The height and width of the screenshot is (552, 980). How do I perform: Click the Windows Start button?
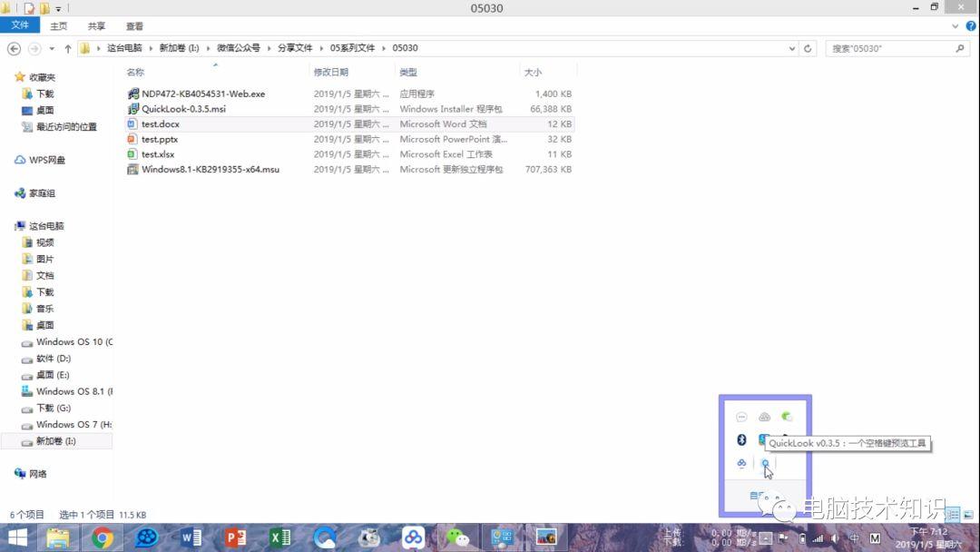[17, 537]
